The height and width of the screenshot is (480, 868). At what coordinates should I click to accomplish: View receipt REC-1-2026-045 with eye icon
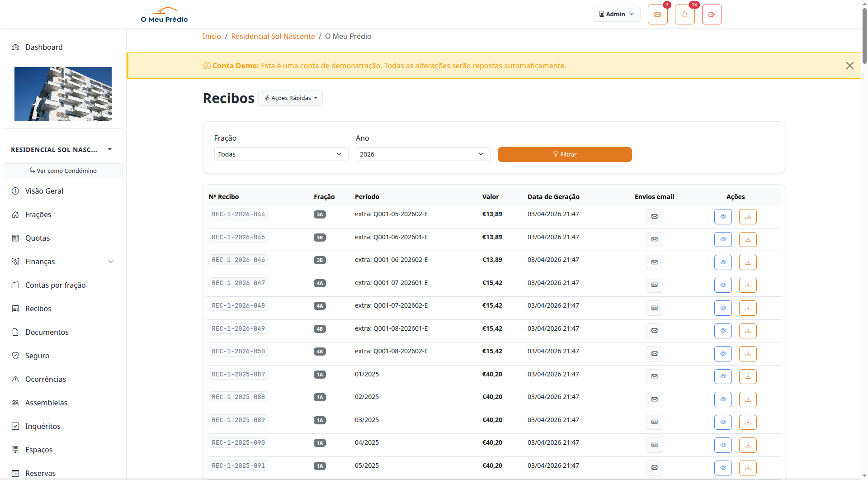click(x=723, y=239)
